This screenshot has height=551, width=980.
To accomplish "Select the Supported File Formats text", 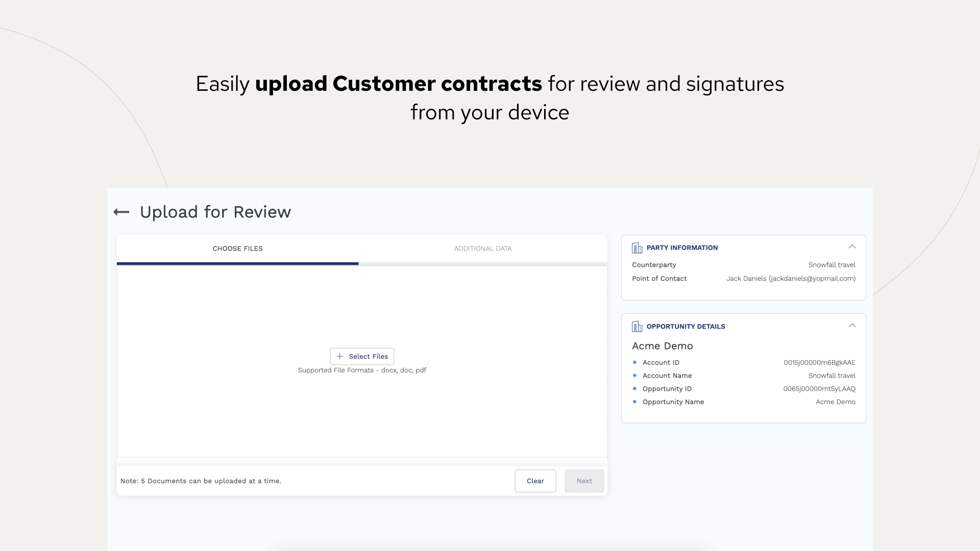I will (362, 370).
